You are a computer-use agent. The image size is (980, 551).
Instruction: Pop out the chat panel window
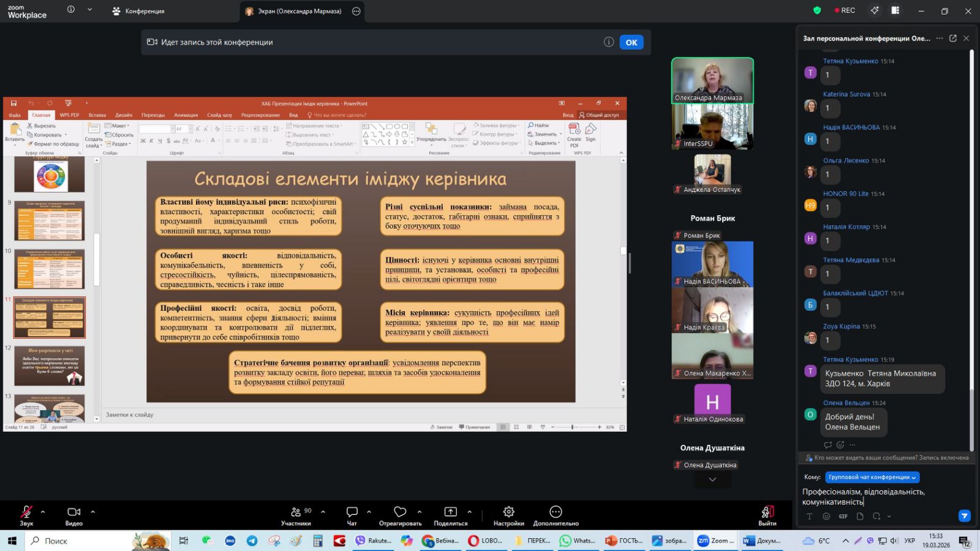pos(952,38)
